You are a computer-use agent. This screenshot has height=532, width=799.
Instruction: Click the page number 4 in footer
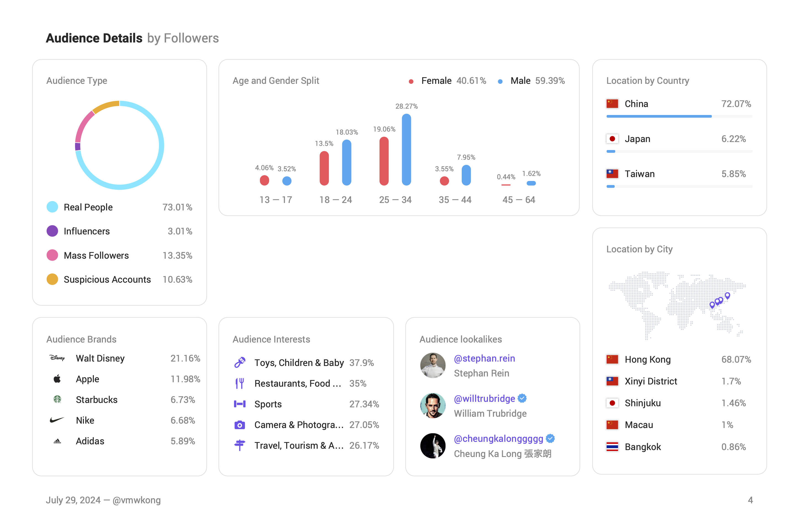(750, 500)
